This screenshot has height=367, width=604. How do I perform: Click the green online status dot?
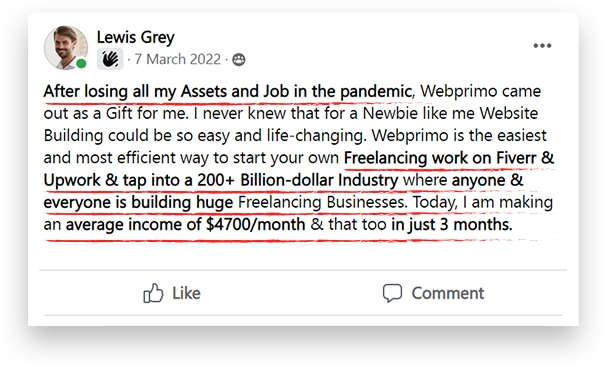coord(81,64)
